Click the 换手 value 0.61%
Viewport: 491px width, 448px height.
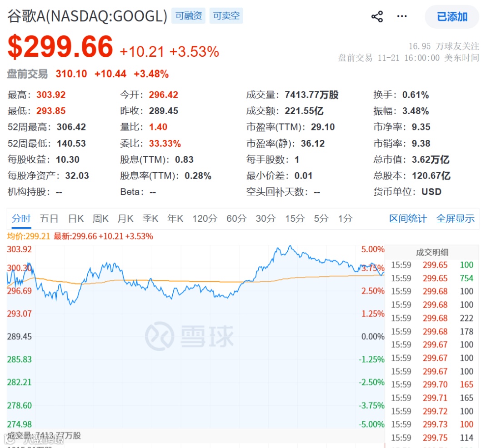click(x=416, y=95)
